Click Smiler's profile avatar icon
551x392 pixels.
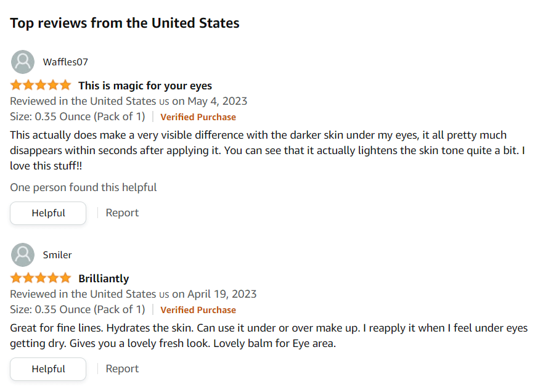point(23,255)
